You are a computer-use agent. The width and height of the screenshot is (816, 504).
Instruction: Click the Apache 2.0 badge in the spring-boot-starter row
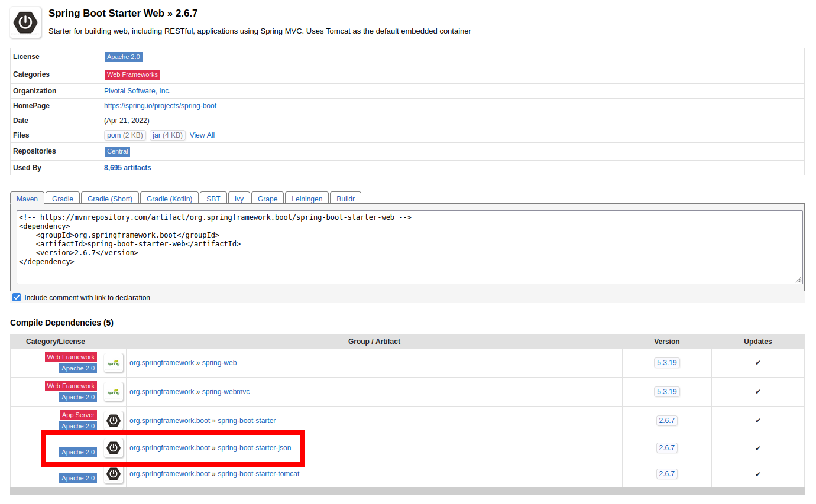[x=78, y=426]
